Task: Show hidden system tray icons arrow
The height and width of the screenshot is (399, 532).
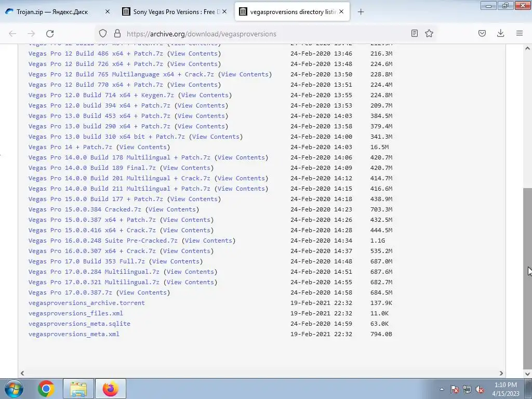Action: [x=442, y=389]
